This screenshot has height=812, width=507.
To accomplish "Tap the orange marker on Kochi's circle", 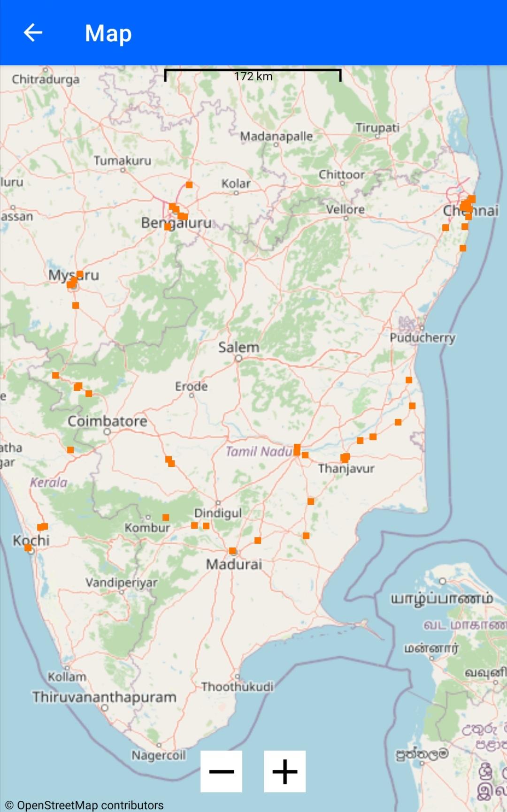I will (28, 547).
